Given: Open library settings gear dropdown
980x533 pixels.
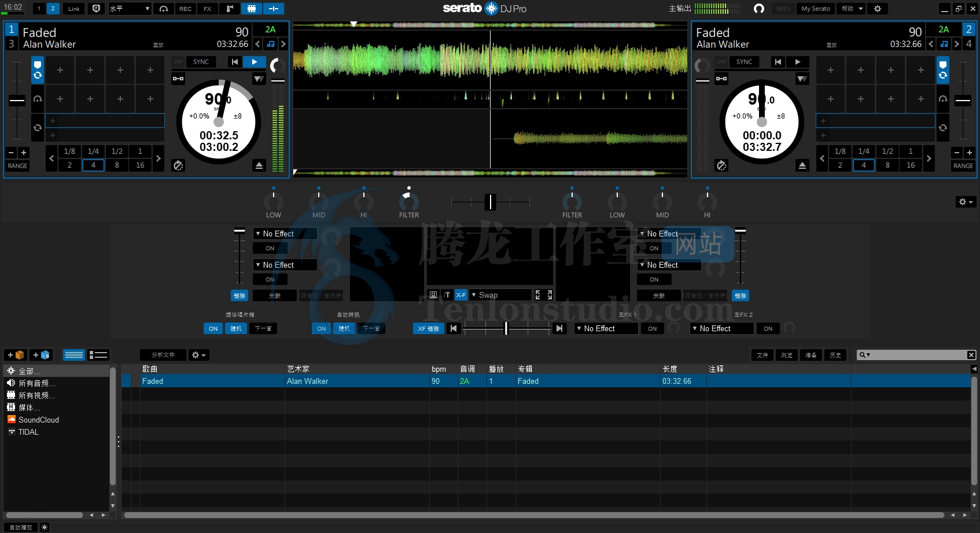Looking at the screenshot, I should pyautogui.click(x=199, y=355).
